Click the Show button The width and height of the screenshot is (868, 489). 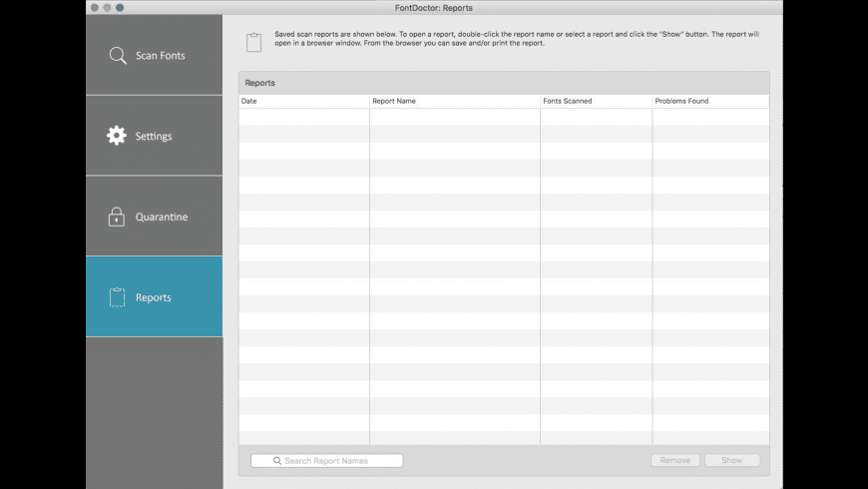tap(732, 460)
